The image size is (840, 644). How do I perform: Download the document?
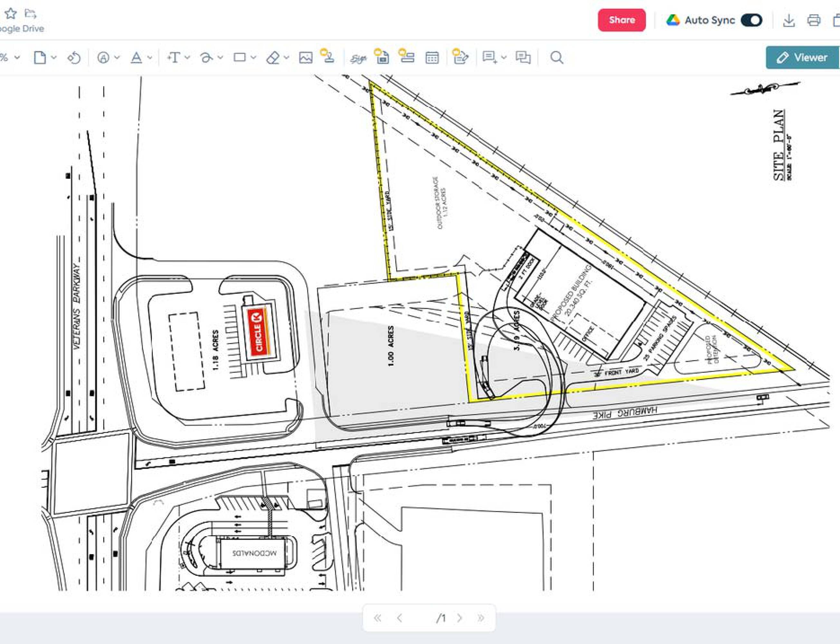coord(788,20)
